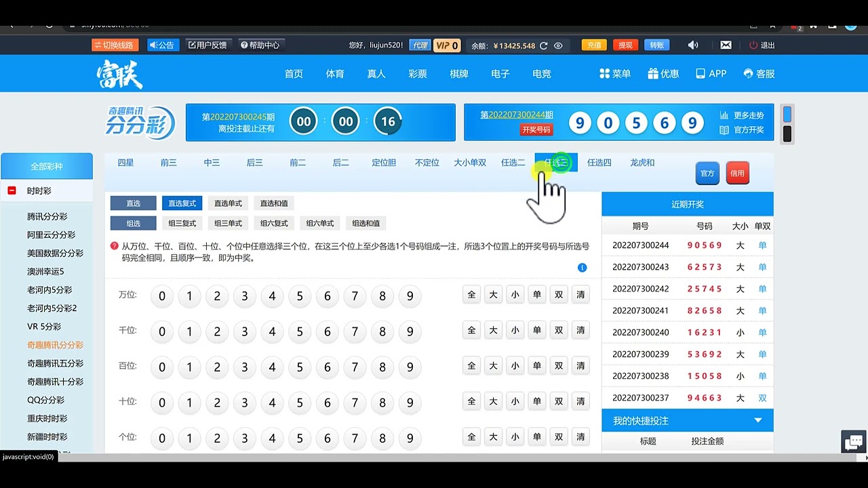Viewport: 868px width, 488px height.
Task: Click 双 for 个位 row
Action: 558,436
